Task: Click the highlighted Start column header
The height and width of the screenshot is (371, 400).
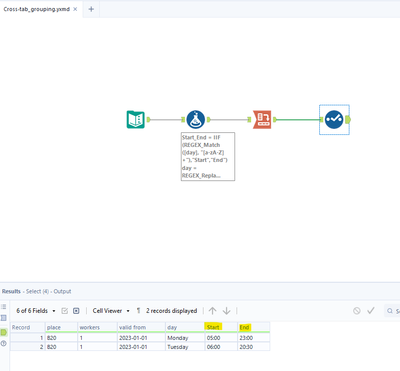Action: (221, 327)
